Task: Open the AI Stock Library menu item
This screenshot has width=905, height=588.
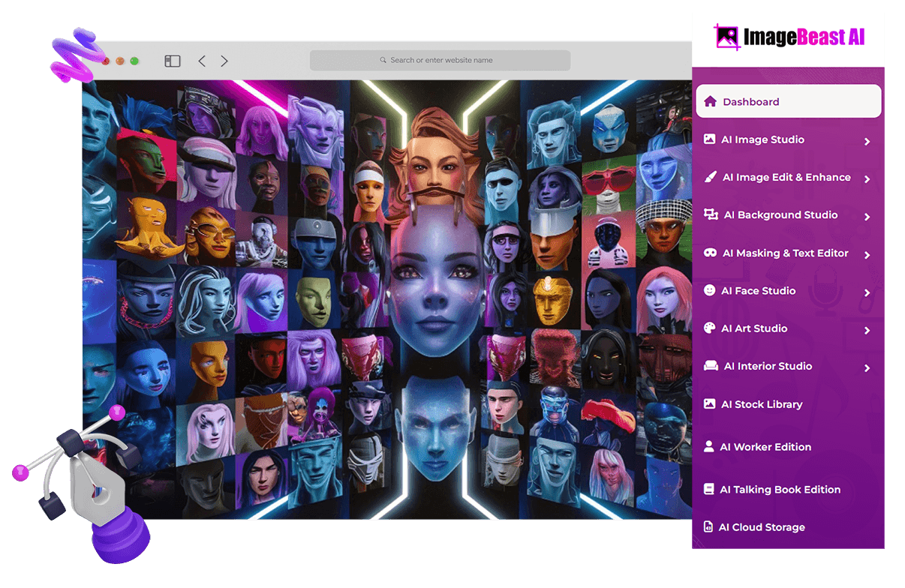Action: pyautogui.click(x=762, y=404)
